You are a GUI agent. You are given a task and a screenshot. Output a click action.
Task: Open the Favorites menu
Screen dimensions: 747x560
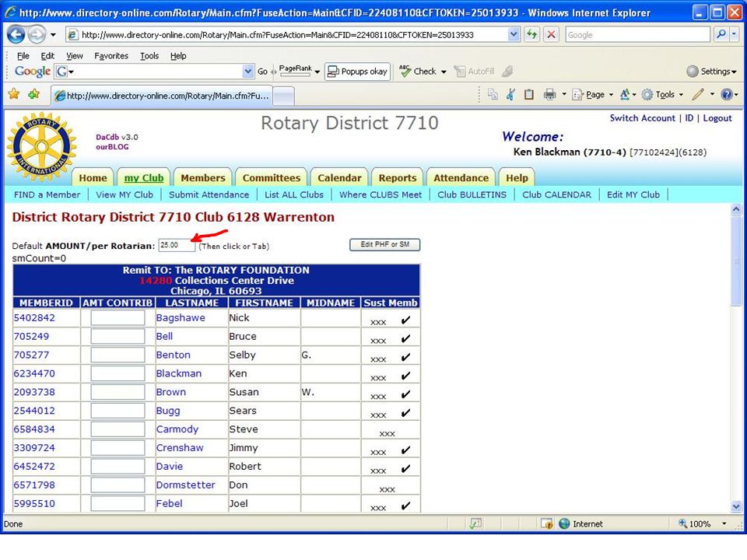click(x=111, y=56)
